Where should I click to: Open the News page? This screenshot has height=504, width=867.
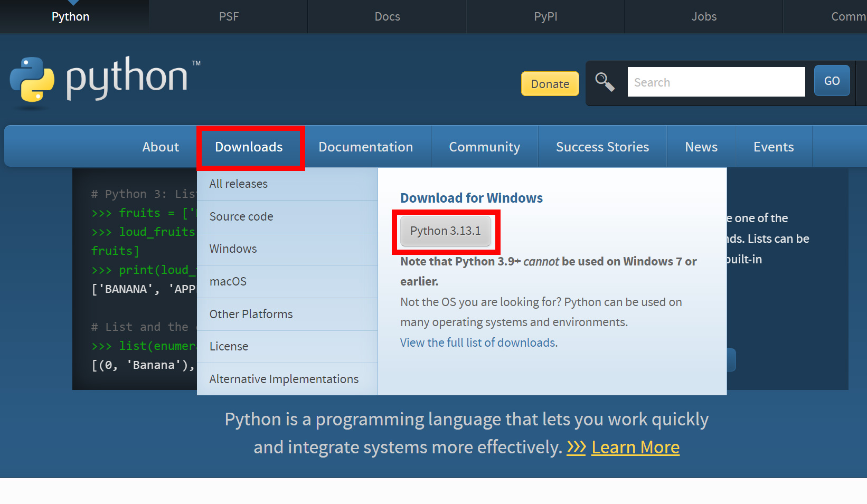701,147
